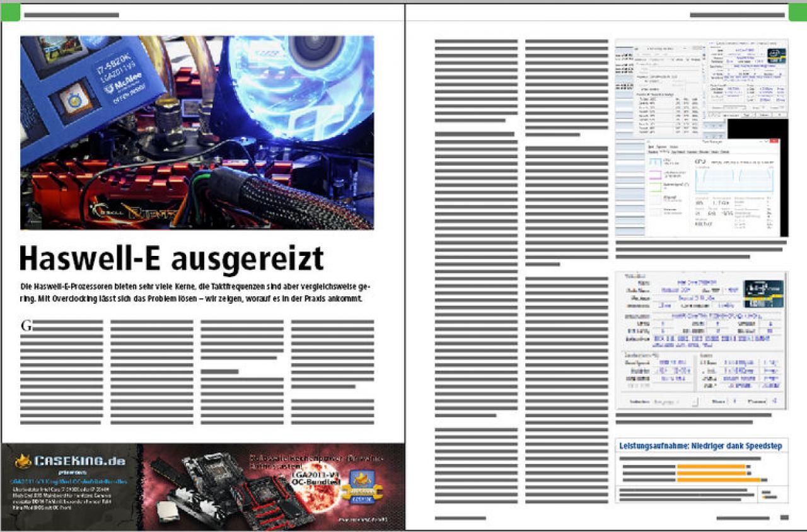Click the page number box at bottom right
This screenshot has width=807, height=532.
click(784, 518)
